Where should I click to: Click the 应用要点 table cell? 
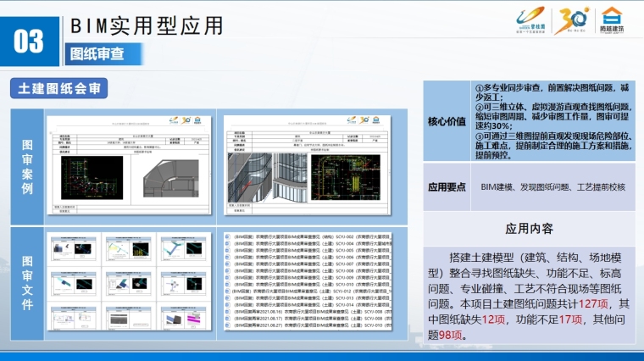[446, 186]
